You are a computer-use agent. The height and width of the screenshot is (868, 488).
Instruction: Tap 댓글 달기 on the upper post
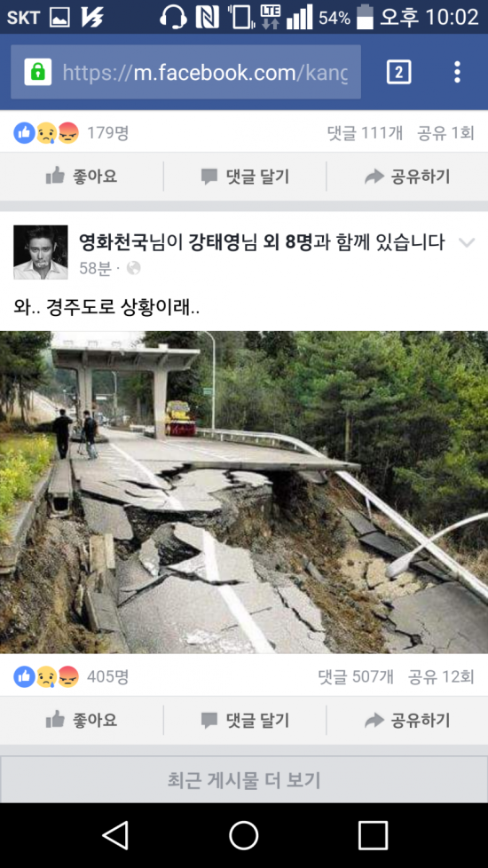pos(245,177)
